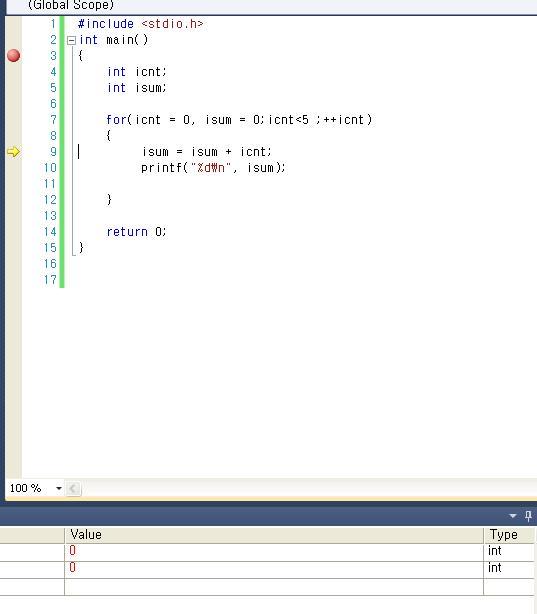This screenshot has height=614, width=537.
Task: Remove the red breakpoint on line 3
Action: 13,56
